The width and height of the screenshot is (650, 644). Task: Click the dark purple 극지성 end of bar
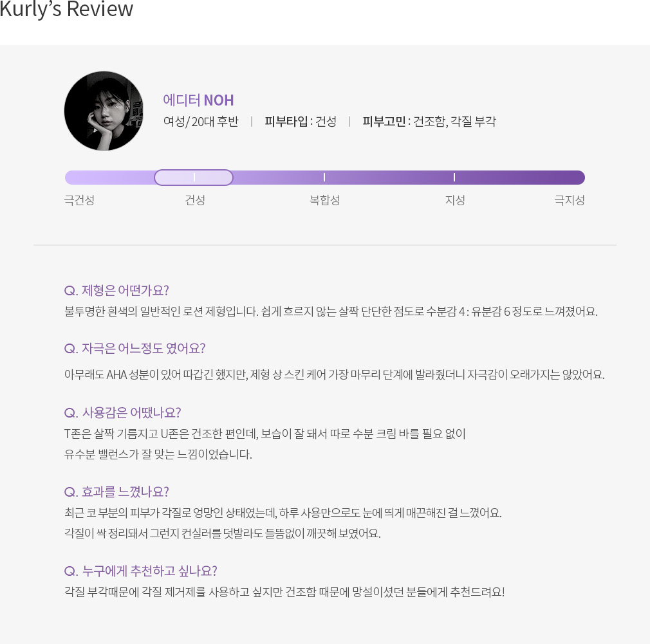568,178
